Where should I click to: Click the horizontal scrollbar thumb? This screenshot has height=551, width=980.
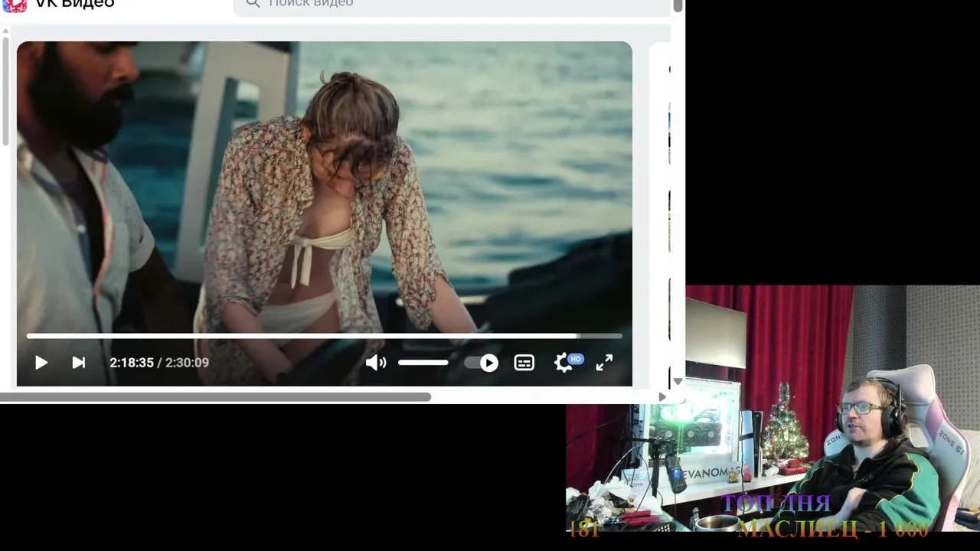(x=215, y=396)
